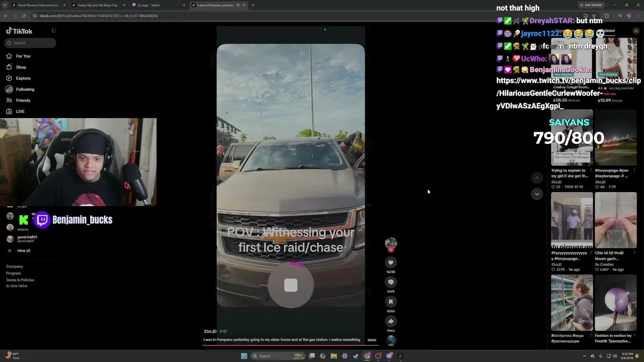Screen dimensions: 644x362
Task: Open the '#fyyyyyyyyyyyyy' related video thumbnail
Action: click(x=572, y=220)
